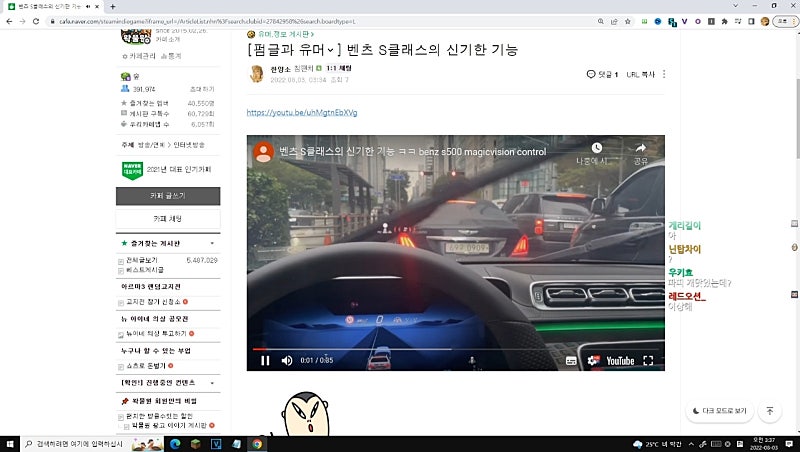
Task: Mute the video with the speaker icon
Action: click(x=287, y=361)
